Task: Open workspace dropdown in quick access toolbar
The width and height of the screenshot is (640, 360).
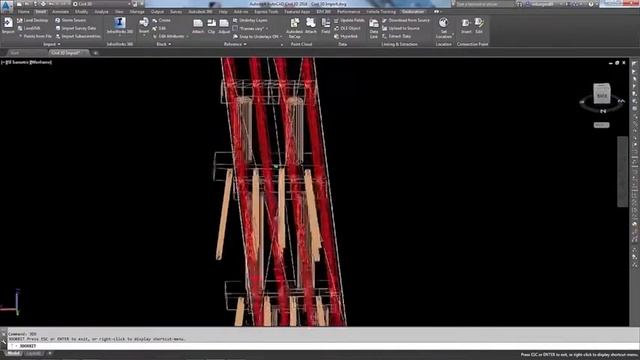Action: click(x=102, y=4)
